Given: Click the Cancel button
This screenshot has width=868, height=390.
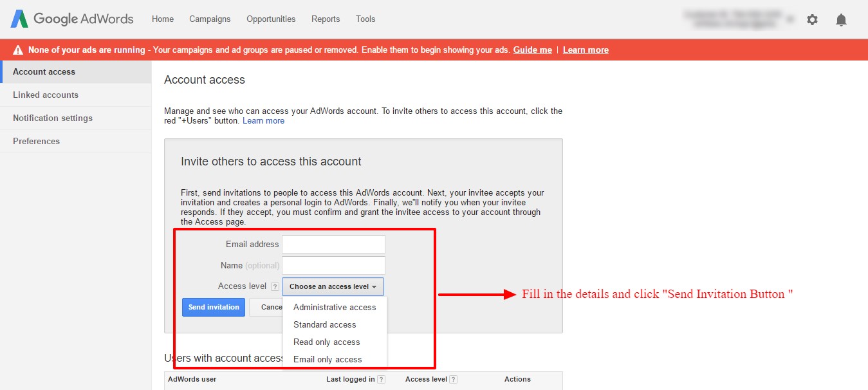Looking at the screenshot, I should (266, 307).
